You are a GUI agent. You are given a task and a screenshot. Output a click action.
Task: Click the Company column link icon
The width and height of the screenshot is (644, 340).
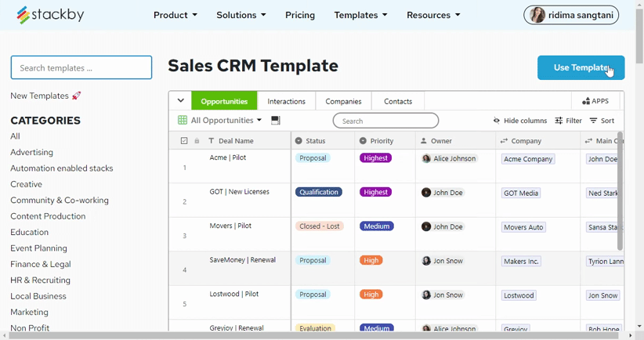click(x=504, y=141)
